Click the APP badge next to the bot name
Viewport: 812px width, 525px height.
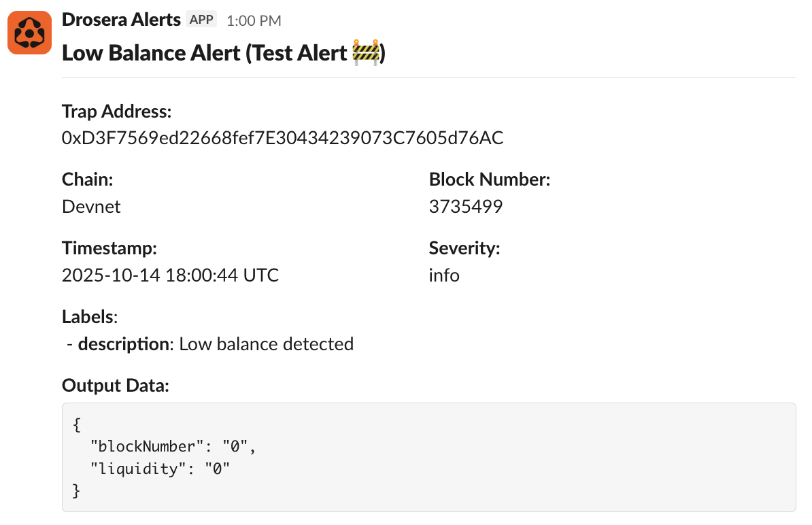tap(201, 19)
